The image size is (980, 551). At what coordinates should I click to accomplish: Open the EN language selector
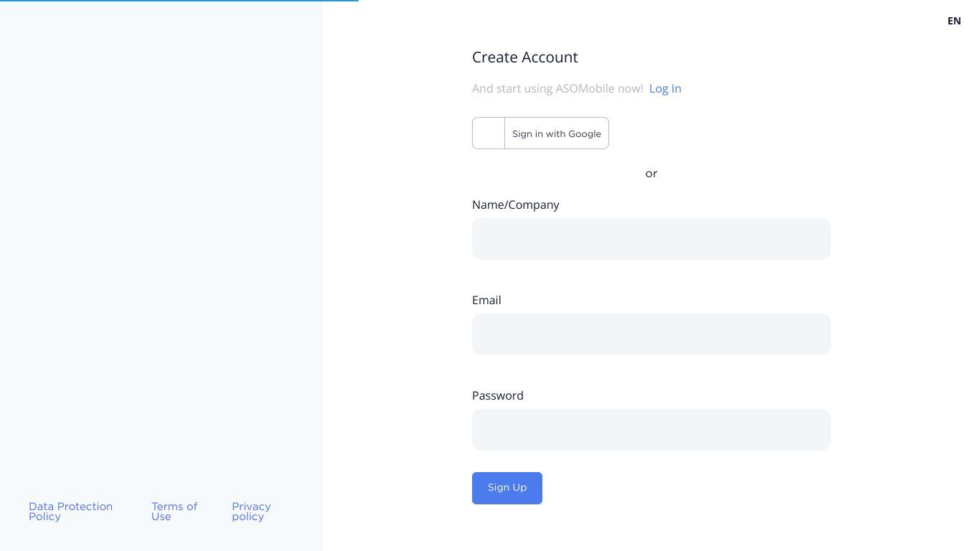click(x=953, y=21)
